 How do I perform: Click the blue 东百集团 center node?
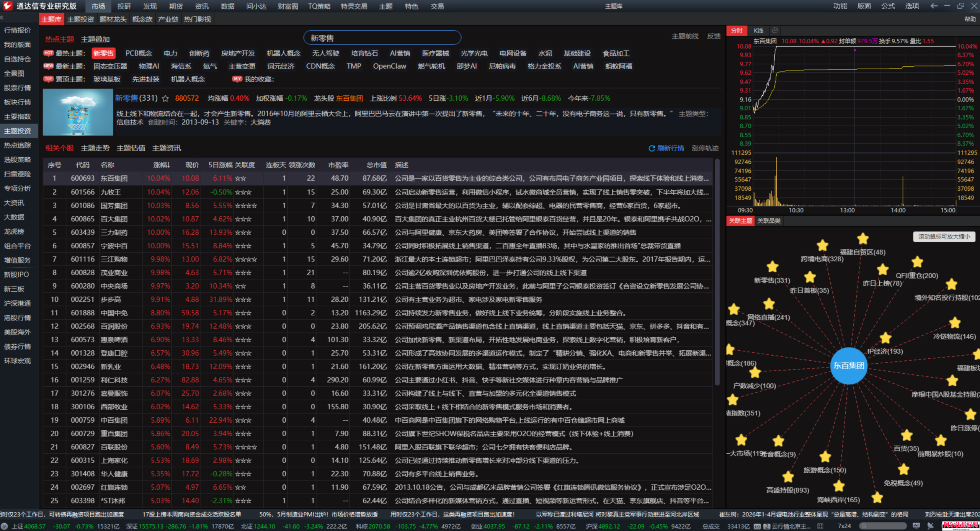point(848,366)
